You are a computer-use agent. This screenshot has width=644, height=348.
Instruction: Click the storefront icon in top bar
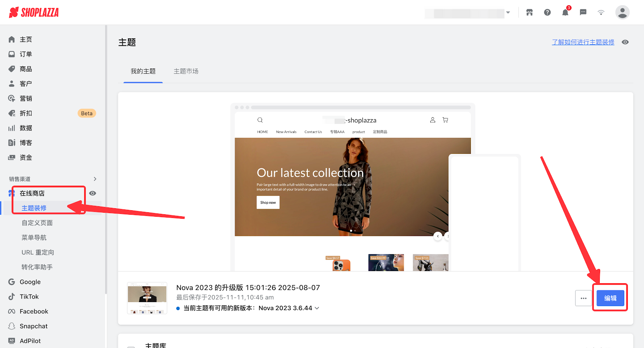coord(529,12)
